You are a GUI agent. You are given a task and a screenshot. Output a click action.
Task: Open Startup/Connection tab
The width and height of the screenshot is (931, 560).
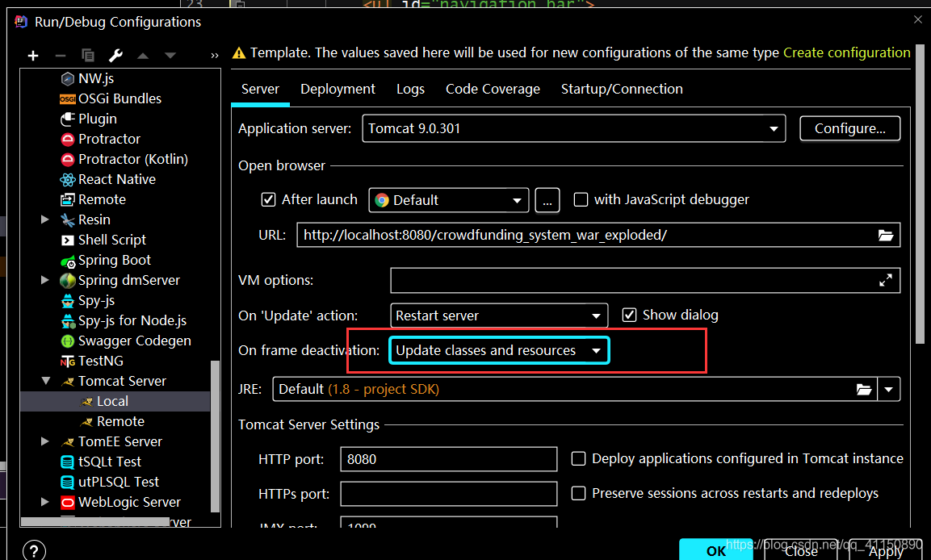622,89
